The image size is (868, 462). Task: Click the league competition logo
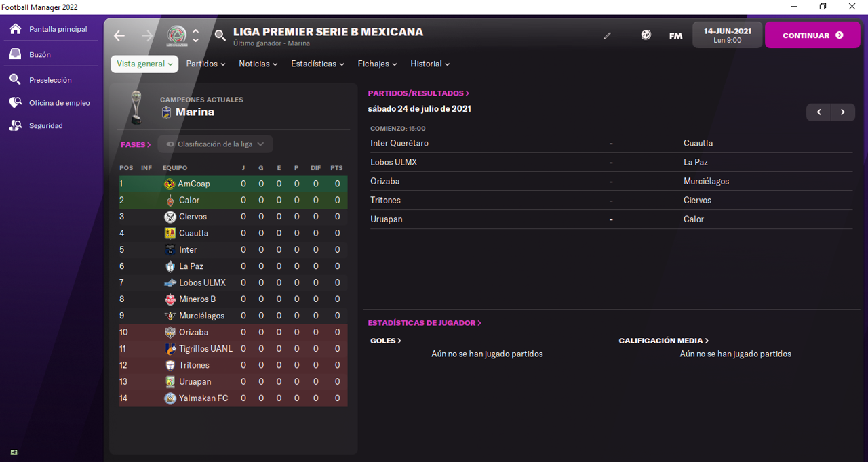(x=177, y=36)
